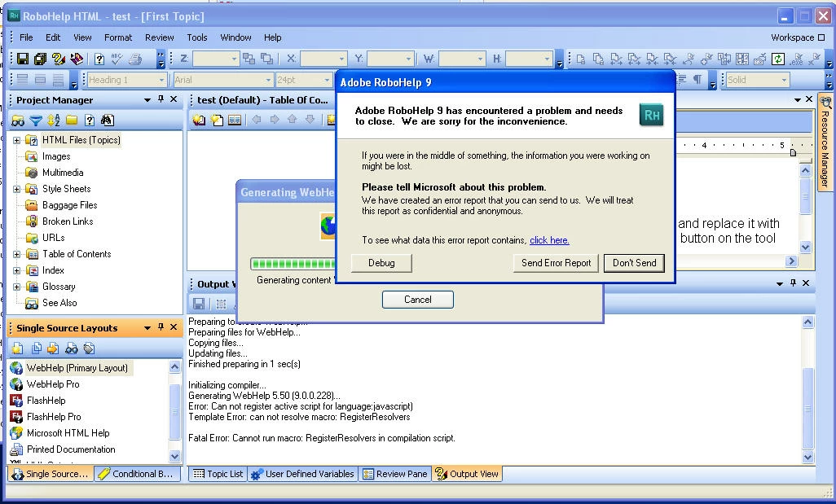The height and width of the screenshot is (504, 836).
Task: Click the Resource Manager side tab
Action: pyautogui.click(x=825, y=142)
